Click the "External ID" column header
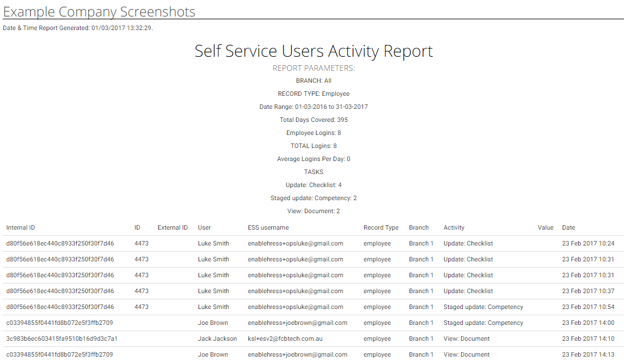 tap(172, 227)
